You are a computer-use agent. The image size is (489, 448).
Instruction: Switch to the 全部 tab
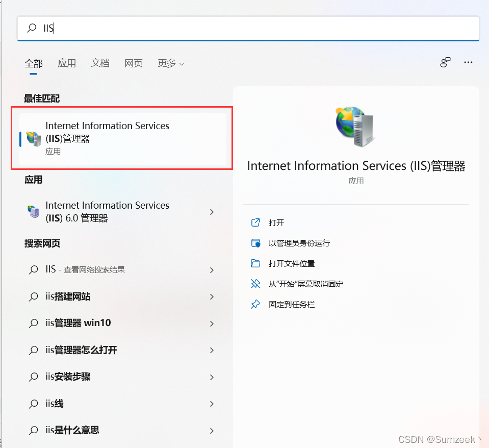click(x=34, y=63)
